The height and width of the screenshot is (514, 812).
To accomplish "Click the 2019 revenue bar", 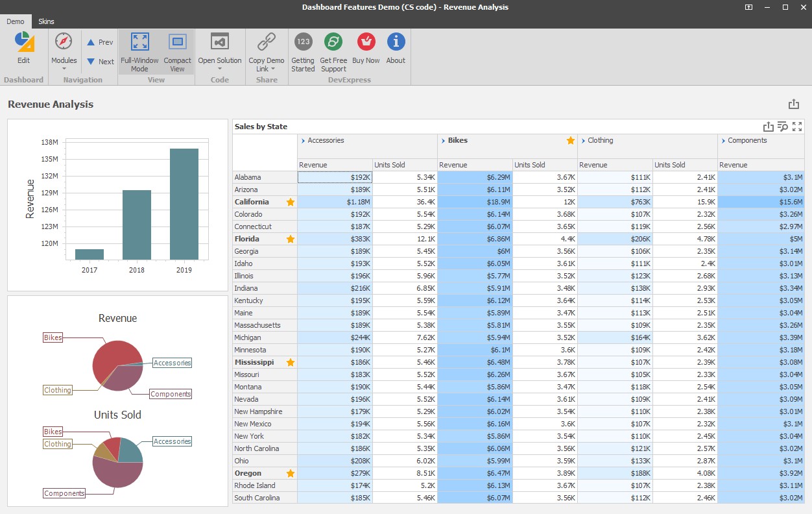I will pos(184,204).
